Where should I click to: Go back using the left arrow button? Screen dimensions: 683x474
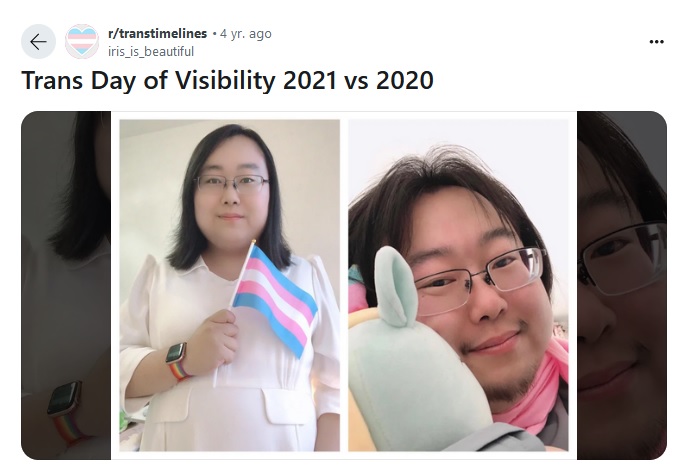38,42
